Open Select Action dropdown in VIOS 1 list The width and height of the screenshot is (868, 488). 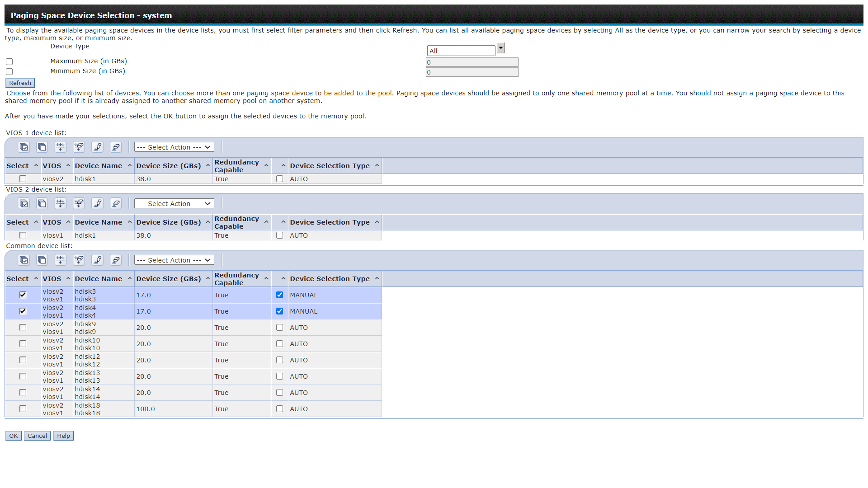coord(174,147)
